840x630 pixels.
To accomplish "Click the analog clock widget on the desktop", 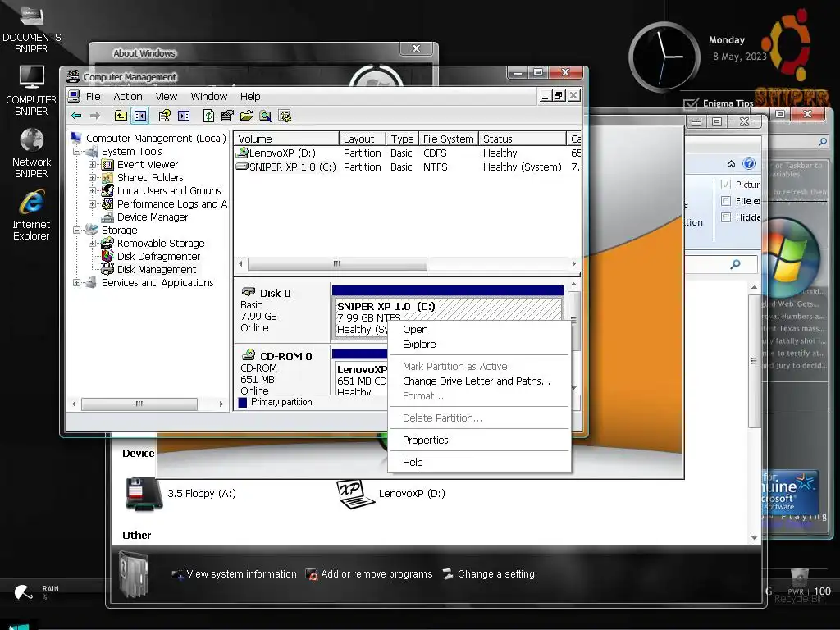I will click(664, 57).
